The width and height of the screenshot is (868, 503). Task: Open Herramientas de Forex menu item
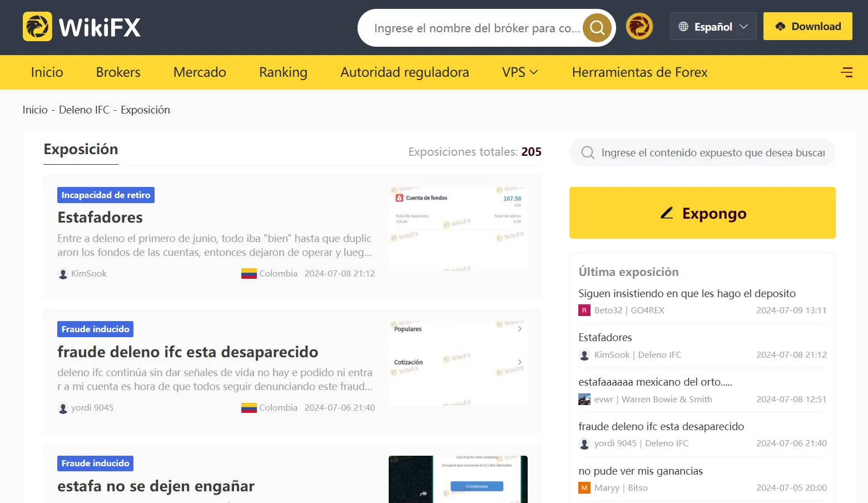click(x=639, y=72)
